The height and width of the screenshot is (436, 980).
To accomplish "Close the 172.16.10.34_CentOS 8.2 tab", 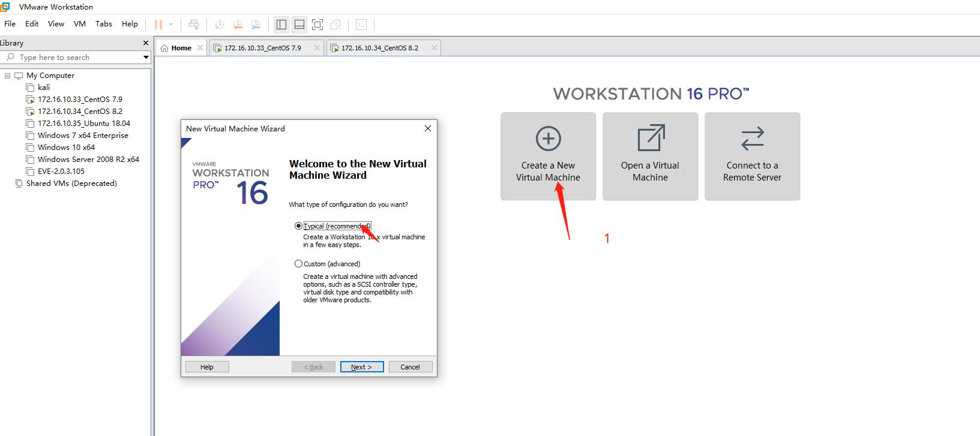I will coord(434,48).
